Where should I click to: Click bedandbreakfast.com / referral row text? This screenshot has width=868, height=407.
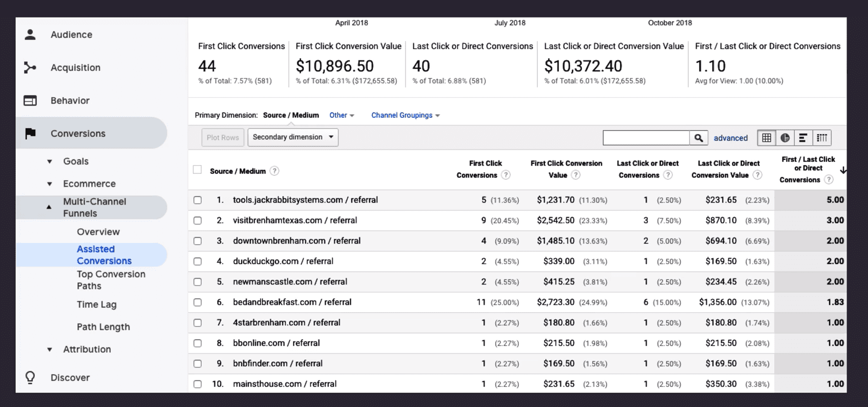(x=292, y=302)
